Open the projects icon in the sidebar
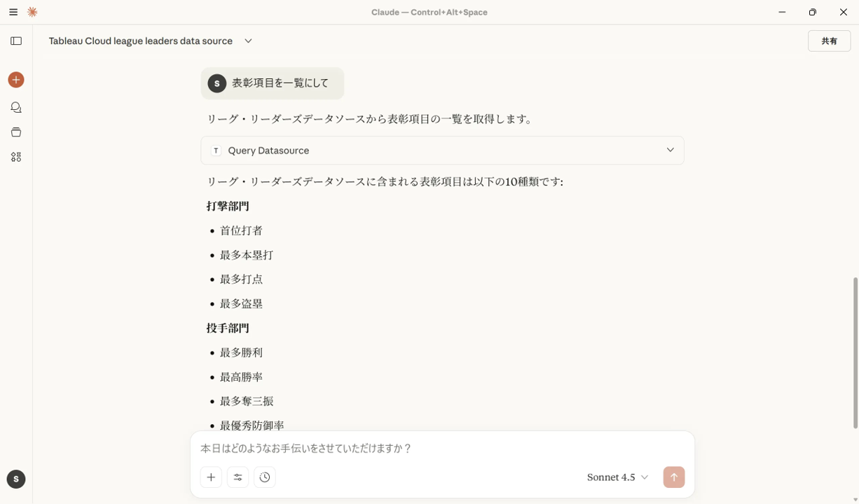Viewport: 859px width, 504px height. pyautogui.click(x=15, y=132)
